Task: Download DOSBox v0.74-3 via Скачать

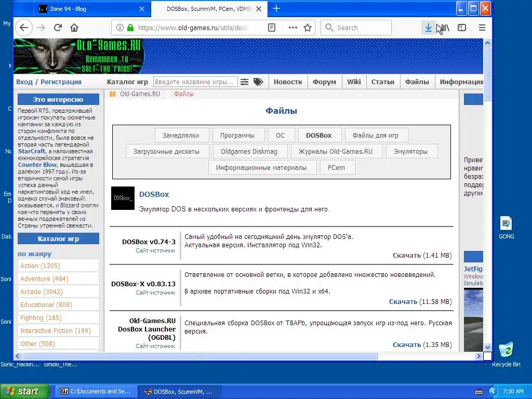Action: coord(406,256)
